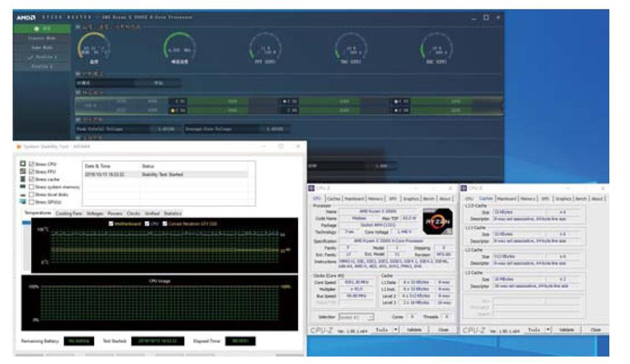Switch to Voltages tab in AIDA64

[x=95, y=213]
